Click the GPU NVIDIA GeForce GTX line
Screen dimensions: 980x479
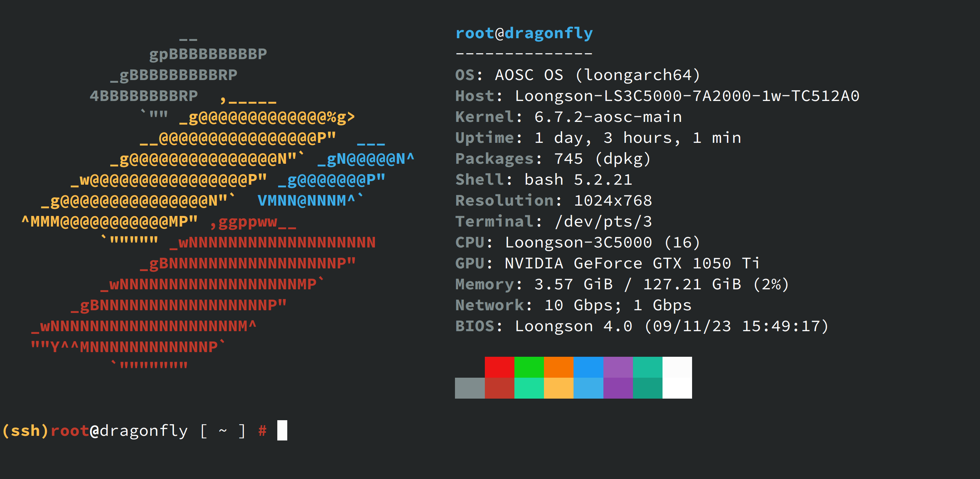point(607,263)
